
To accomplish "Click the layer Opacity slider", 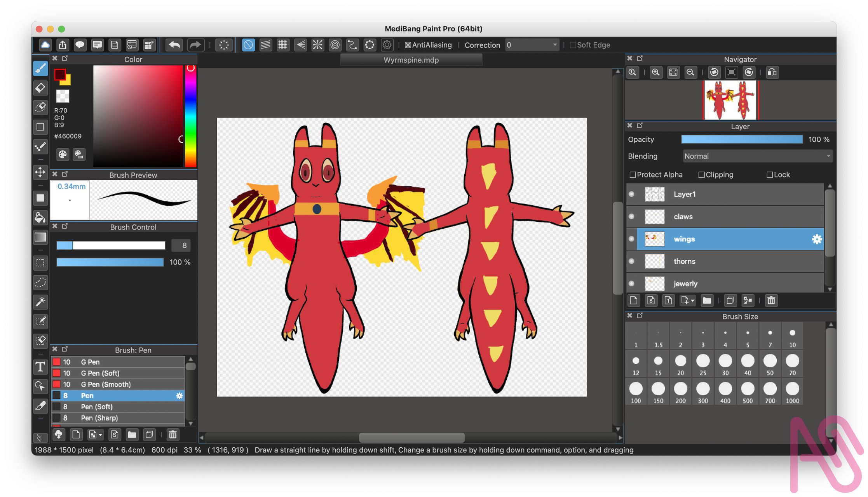I will (742, 139).
